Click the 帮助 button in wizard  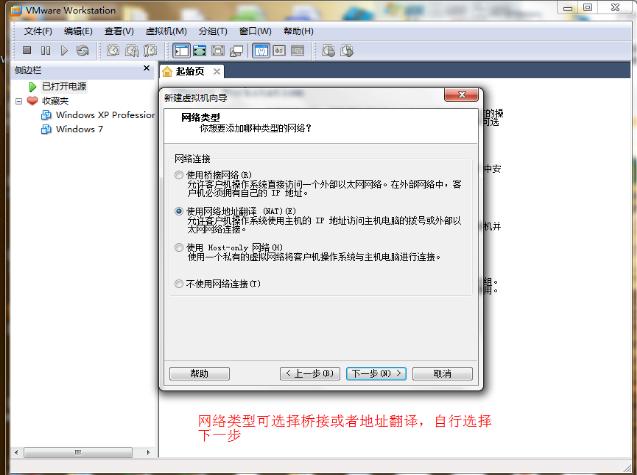199,374
